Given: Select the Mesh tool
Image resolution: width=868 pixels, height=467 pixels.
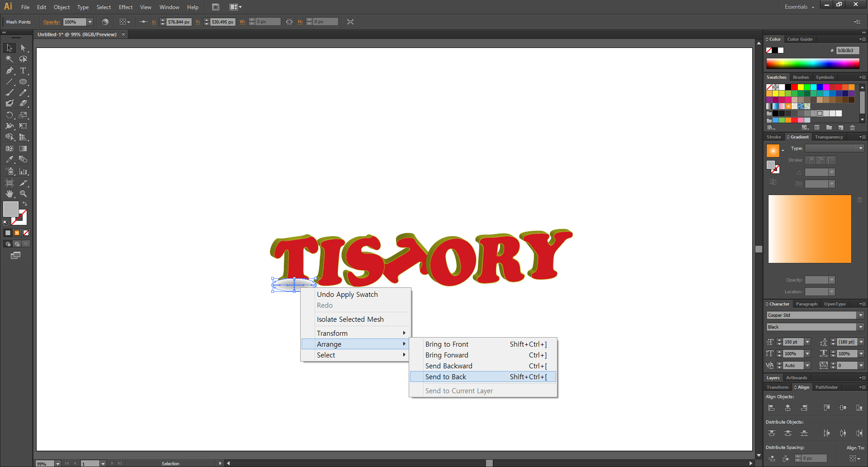Looking at the screenshot, I should (x=9, y=148).
